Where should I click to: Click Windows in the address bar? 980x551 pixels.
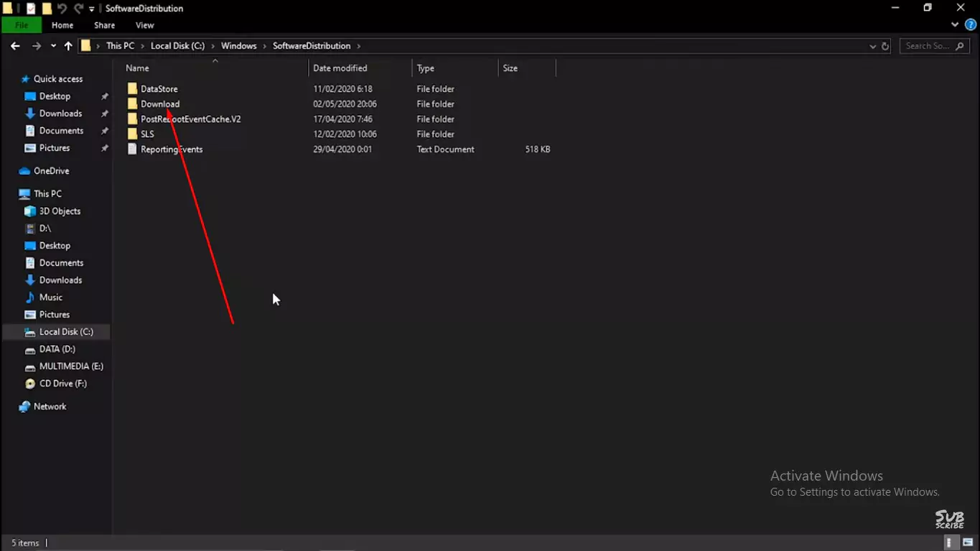point(238,46)
